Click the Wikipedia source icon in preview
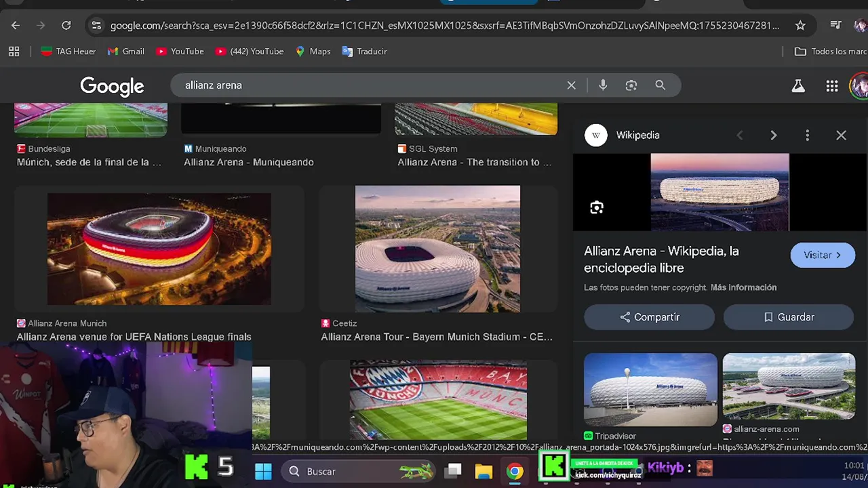The width and height of the screenshot is (868, 488). pos(596,135)
